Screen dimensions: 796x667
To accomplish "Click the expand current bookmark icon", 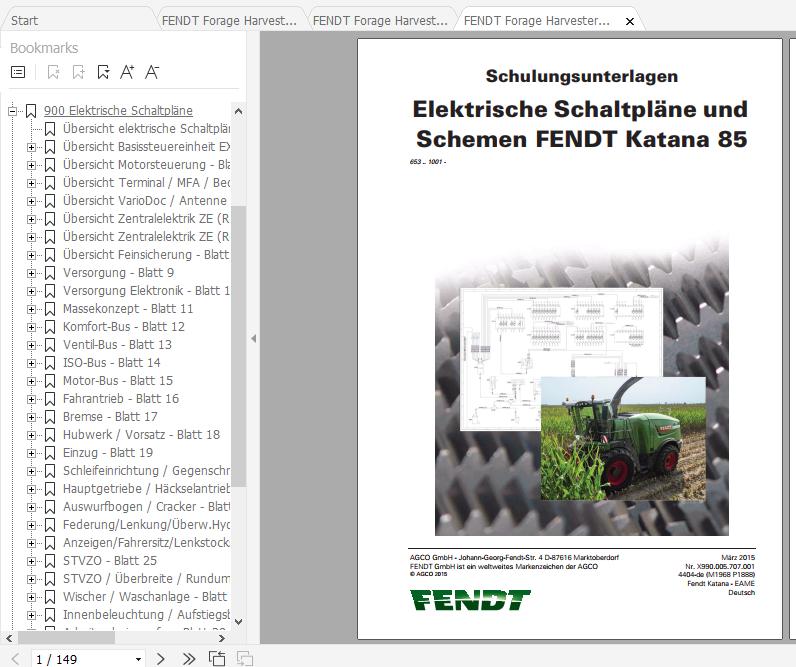I will [x=53, y=72].
